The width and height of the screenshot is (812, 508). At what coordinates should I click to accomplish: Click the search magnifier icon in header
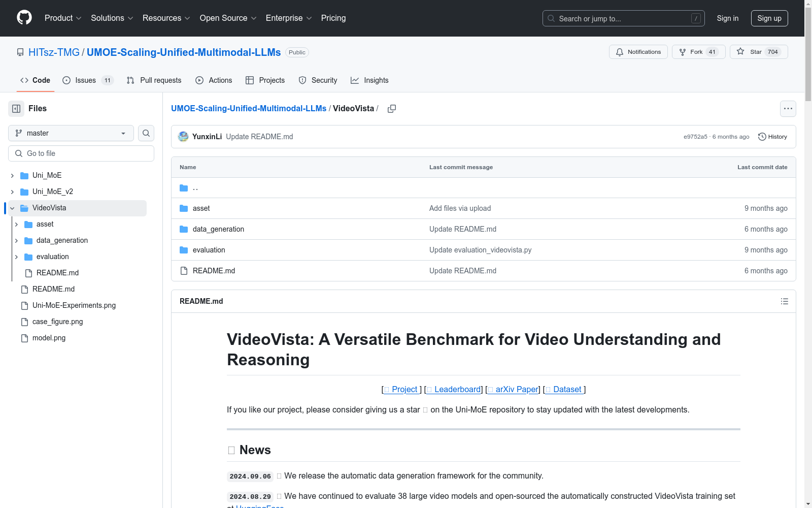click(x=551, y=18)
